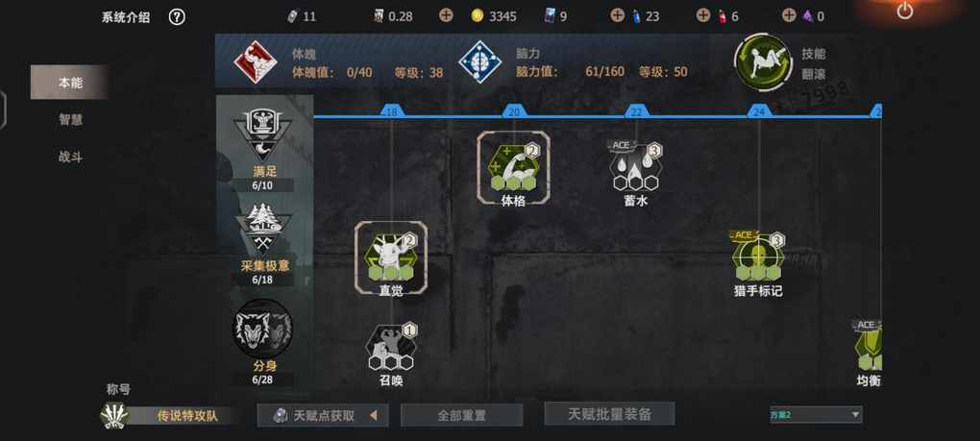Expand the 天赋点获取 arrow

[x=373, y=415]
